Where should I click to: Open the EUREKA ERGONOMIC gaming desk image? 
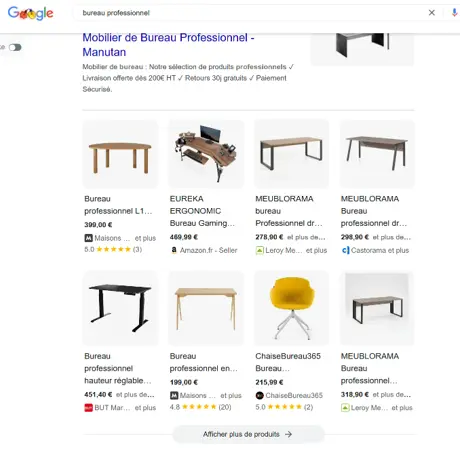(206, 154)
